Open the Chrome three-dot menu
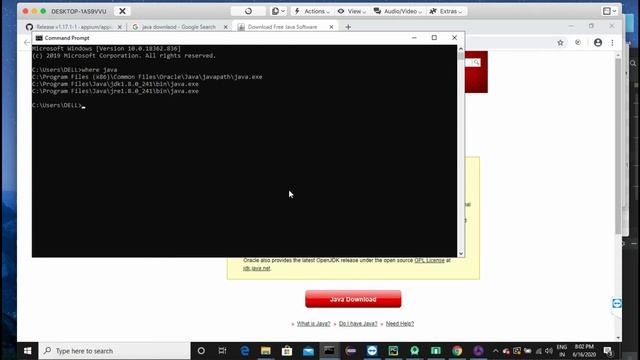640x360 pixels. pos(612,42)
